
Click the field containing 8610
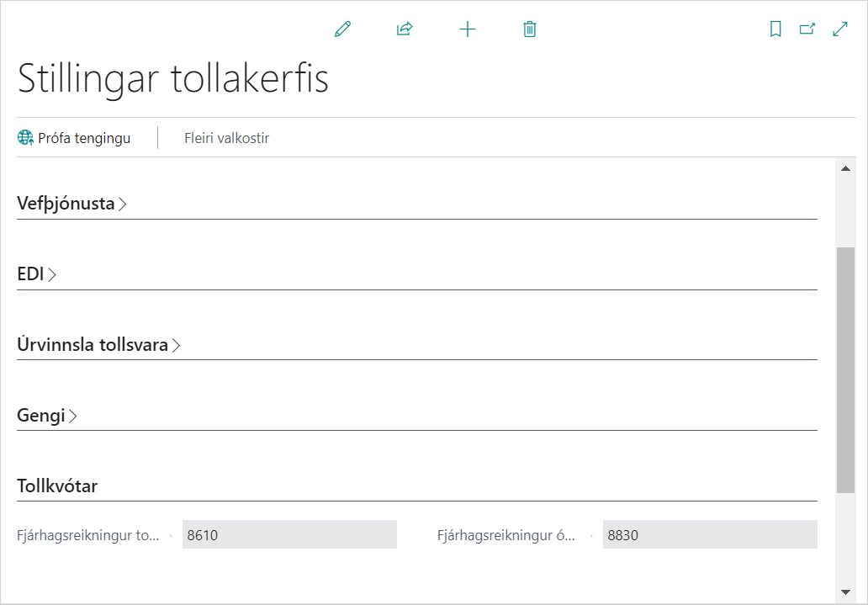(x=289, y=535)
